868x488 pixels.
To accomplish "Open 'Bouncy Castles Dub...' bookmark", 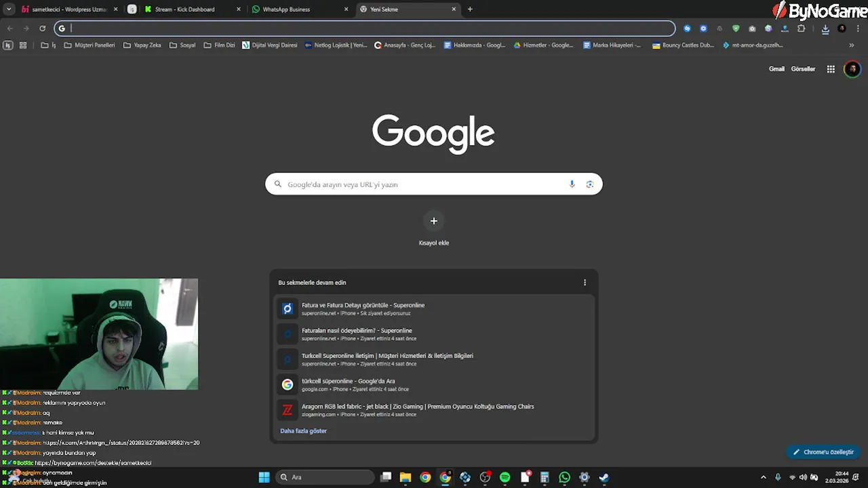I will pos(684,45).
